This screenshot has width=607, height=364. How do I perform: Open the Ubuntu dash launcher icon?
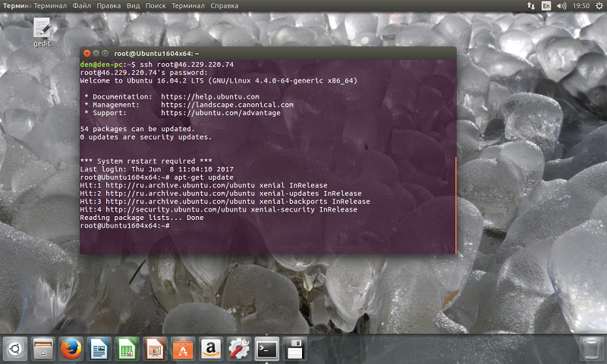[x=15, y=349]
